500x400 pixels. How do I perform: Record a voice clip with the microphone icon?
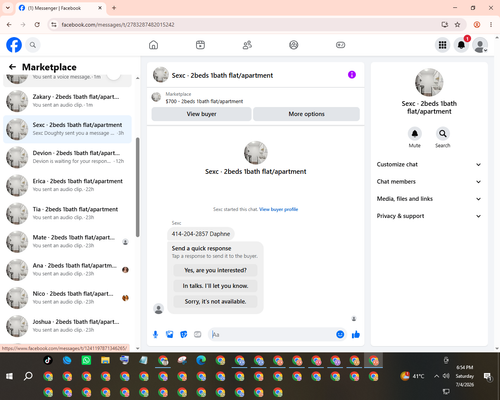(x=155, y=334)
